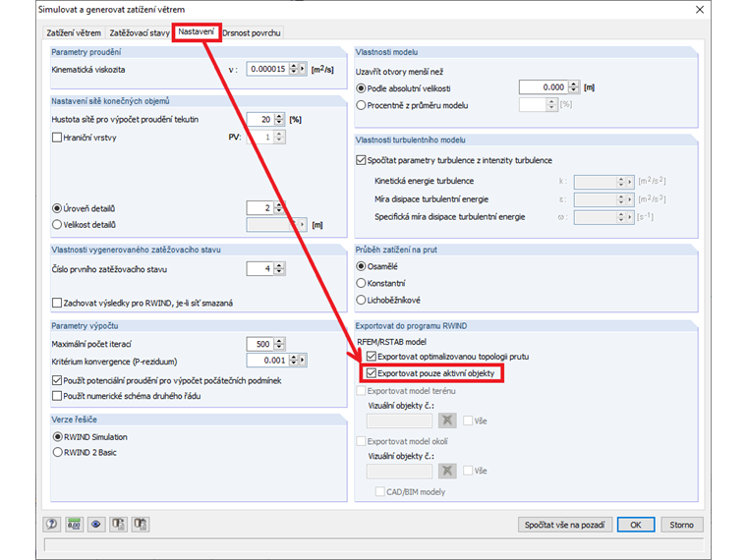Toggle Exportovat pouze aktivní objekty checkbox
747x560 pixels.
(372, 373)
